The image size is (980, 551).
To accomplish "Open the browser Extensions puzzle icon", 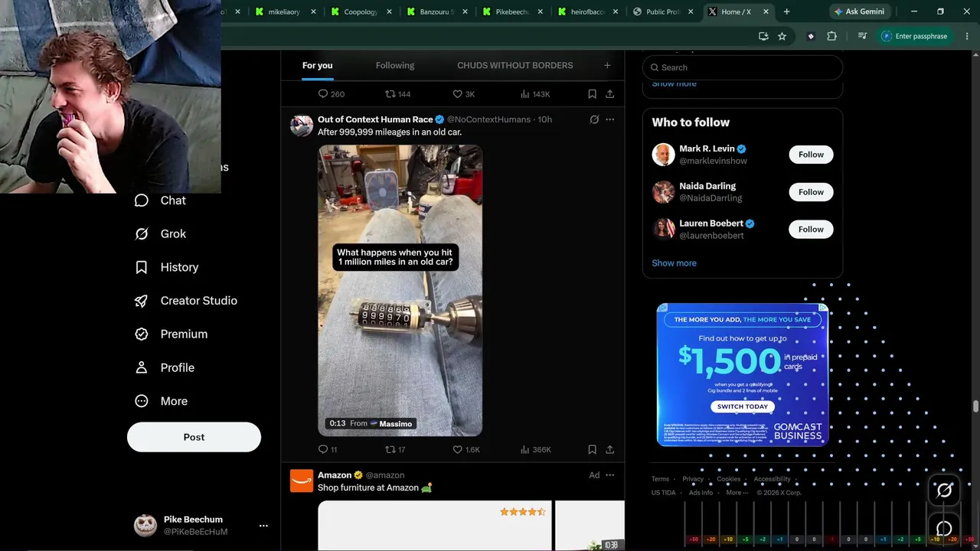I will [x=831, y=36].
